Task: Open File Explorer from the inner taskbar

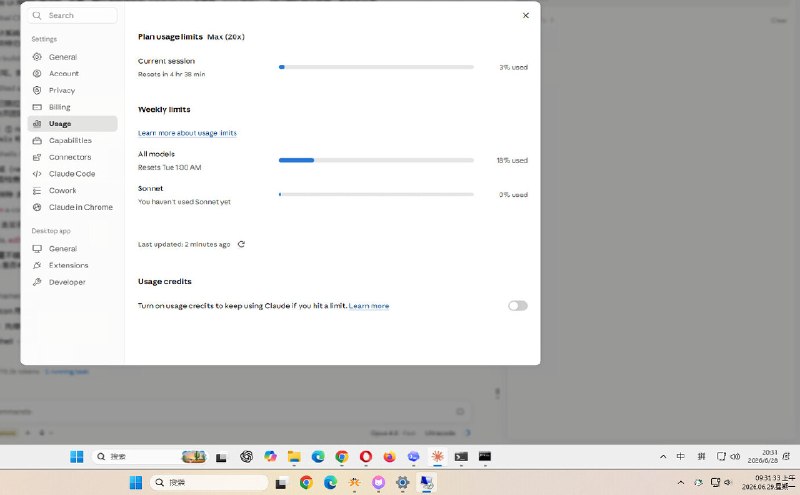Action: [294, 457]
